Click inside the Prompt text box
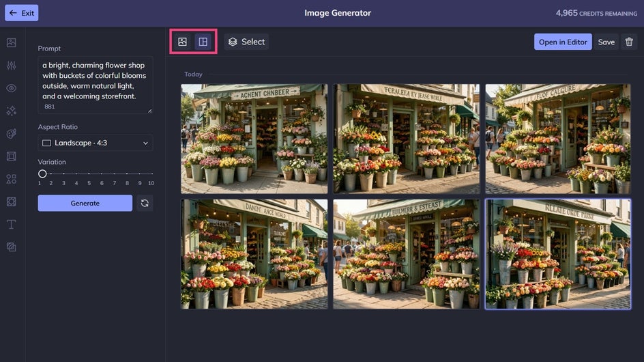Viewport: 644px width, 362px height. tap(96, 85)
